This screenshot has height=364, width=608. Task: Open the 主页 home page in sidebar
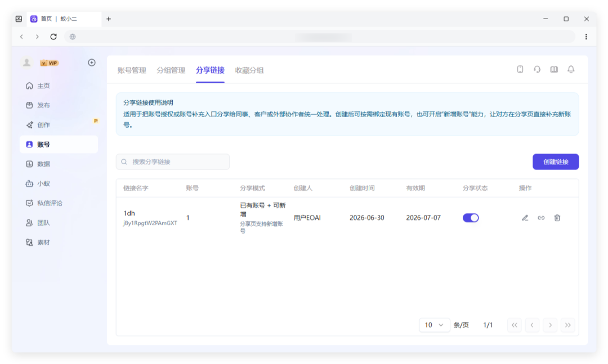pyautogui.click(x=59, y=86)
